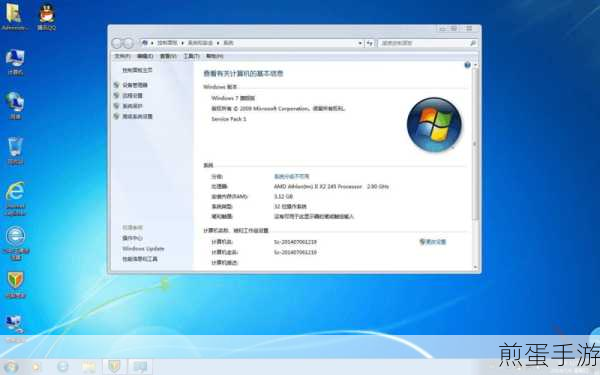The width and height of the screenshot is (600, 375).
Task: Click the vertical scrollbar thumb in System window
Action: (x=475, y=144)
